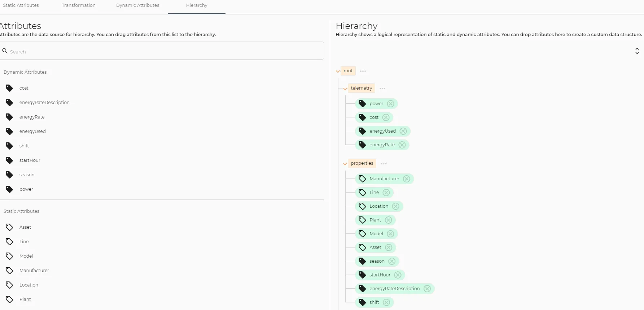Click the Manufacturer chip in properties
This screenshot has width=644, height=310.
384,179
